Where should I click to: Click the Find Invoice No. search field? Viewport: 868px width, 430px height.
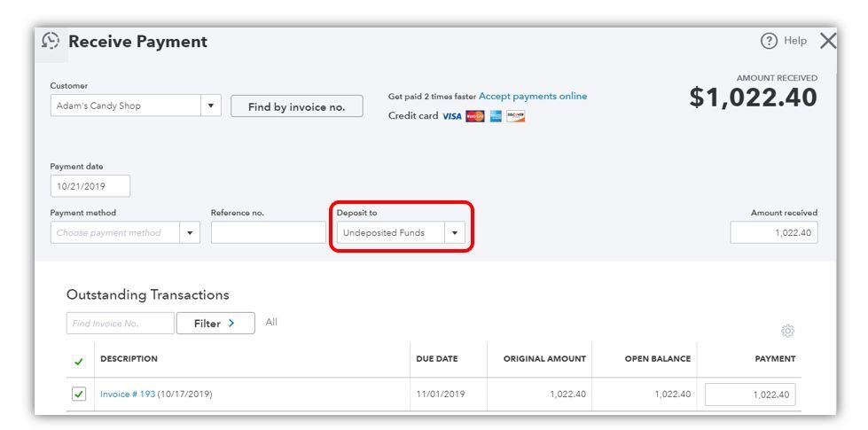[x=120, y=324]
